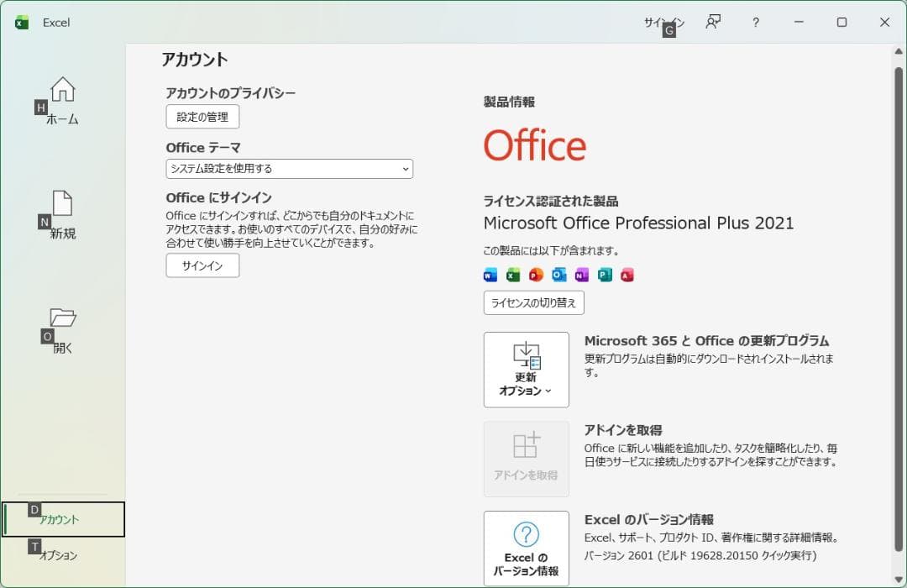
Task: Click the feedback person icon in title bar
Action: [713, 23]
